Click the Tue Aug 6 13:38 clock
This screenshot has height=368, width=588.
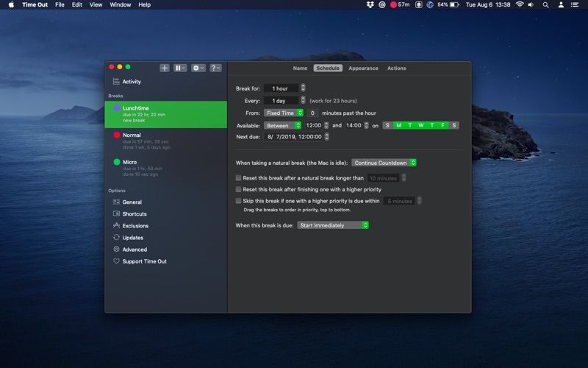tap(488, 5)
